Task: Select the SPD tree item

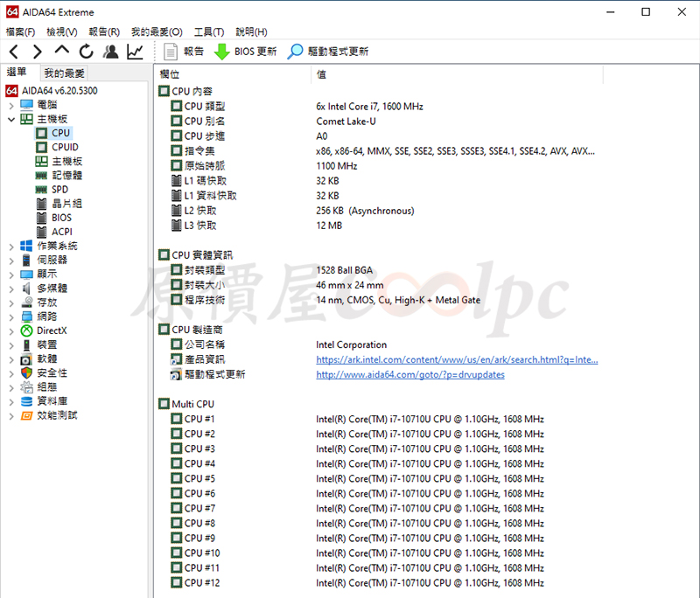Action: 59,190
